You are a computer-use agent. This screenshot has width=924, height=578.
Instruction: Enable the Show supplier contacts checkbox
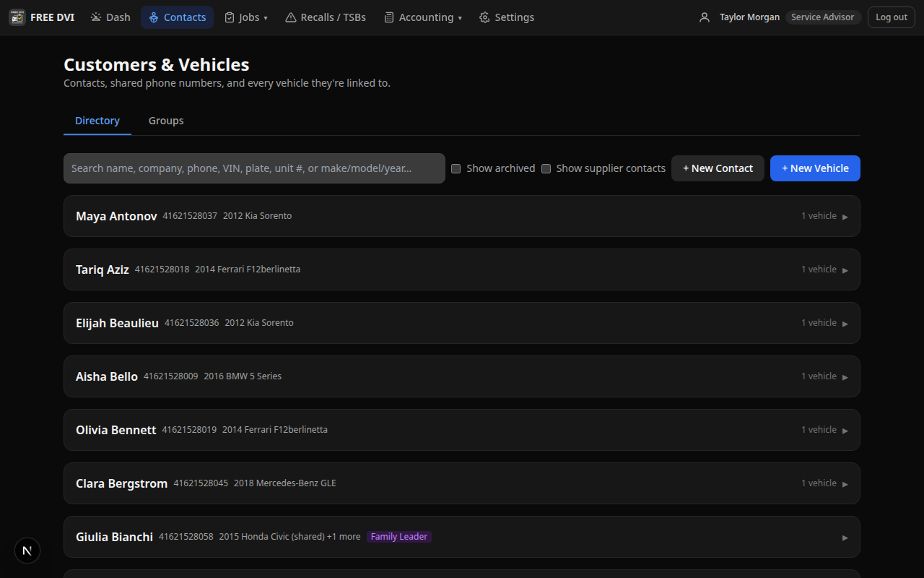546,168
